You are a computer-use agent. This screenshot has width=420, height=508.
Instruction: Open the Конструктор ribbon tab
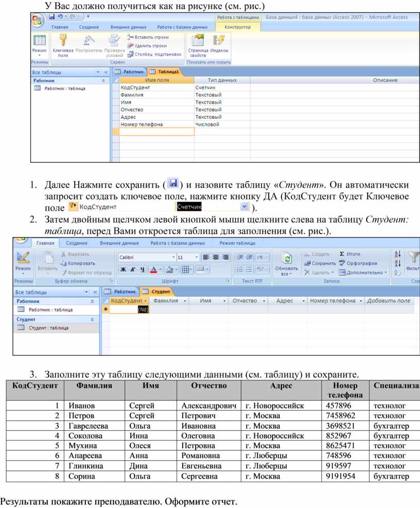tap(238, 27)
